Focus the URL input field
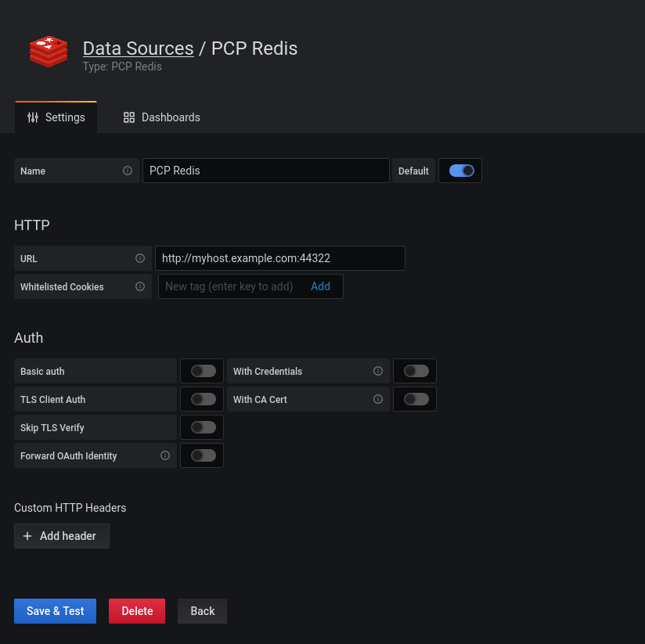645x644 pixels. [x=279, y=258]
